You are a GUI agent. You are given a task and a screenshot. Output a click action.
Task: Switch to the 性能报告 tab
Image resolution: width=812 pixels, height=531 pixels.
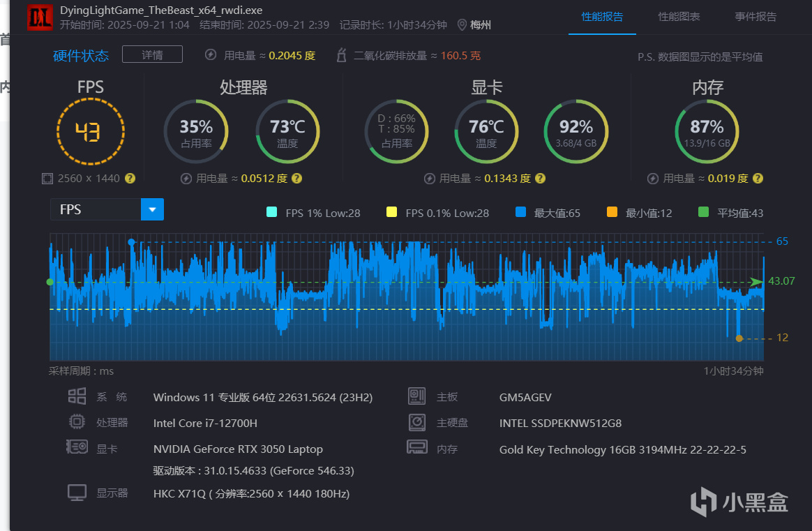[602, 17]
